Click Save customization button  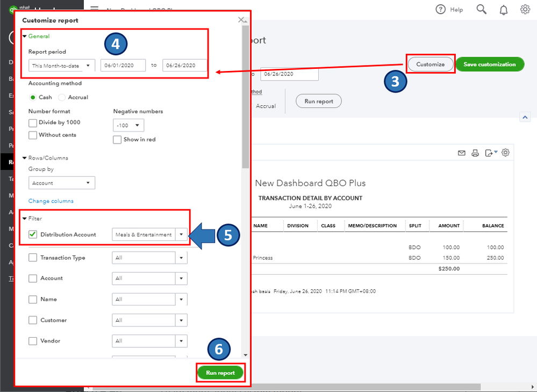coord(490,65)
